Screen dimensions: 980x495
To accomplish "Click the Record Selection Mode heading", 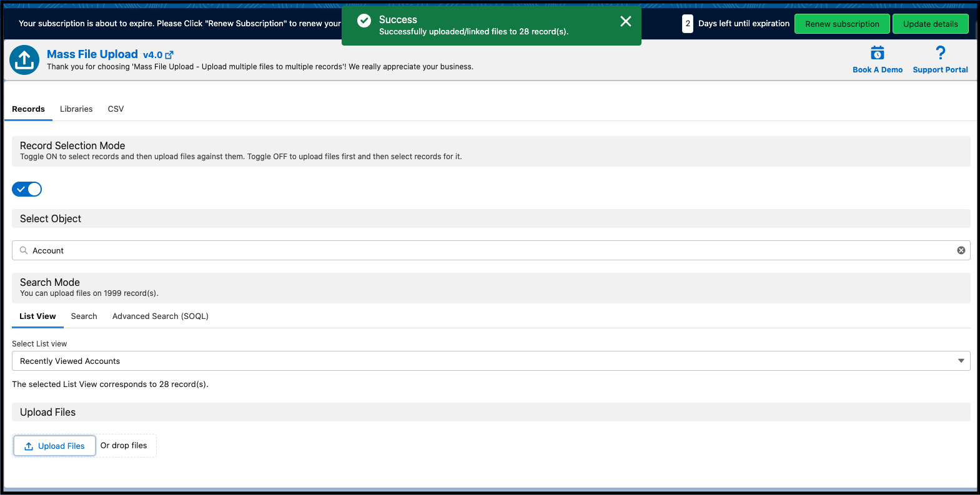I will tap(72, 145).
